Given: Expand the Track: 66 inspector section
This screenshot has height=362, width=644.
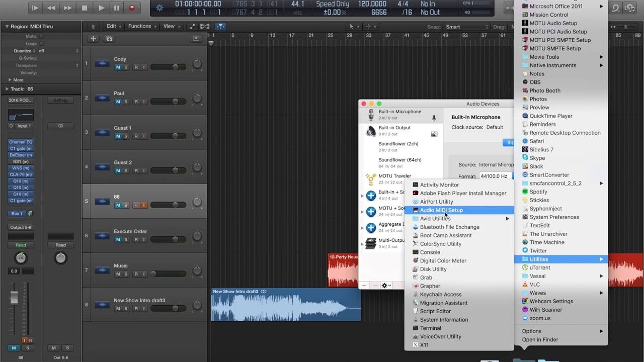Looking at the screenshot, I should pos(7,89).
